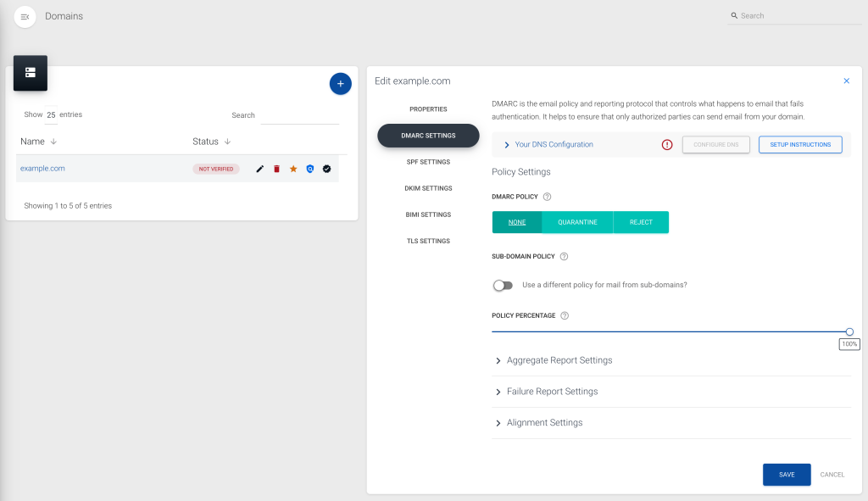The width and height of the screenshot is (868, 501).
Task: Mark example.com as favorite with the star
Action: 293,169
